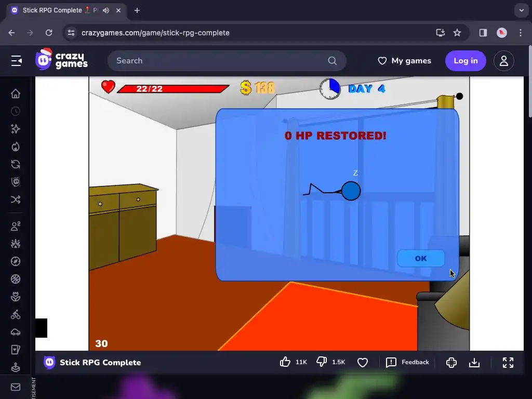
Task: Open Card games icon in sidebar
Action: [16, 350]
